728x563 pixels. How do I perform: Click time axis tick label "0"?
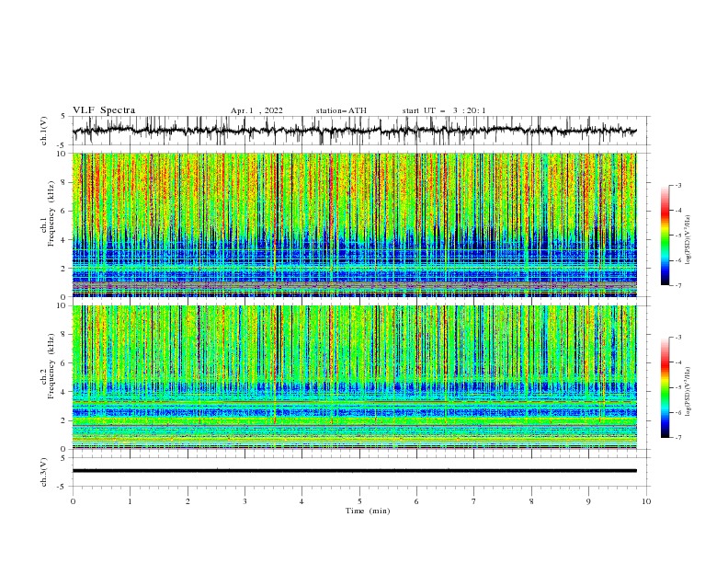(73, 501)
